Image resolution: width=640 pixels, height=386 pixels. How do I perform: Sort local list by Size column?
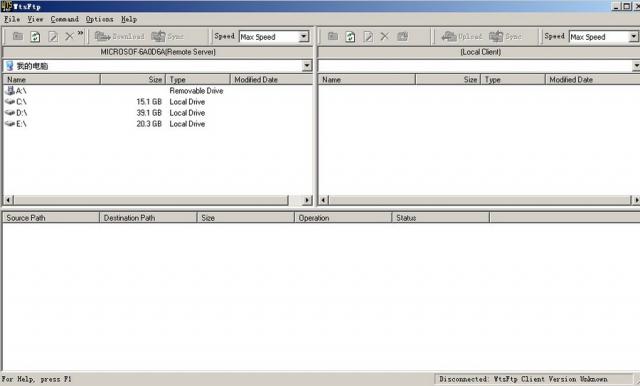click(x=448, y=80)
